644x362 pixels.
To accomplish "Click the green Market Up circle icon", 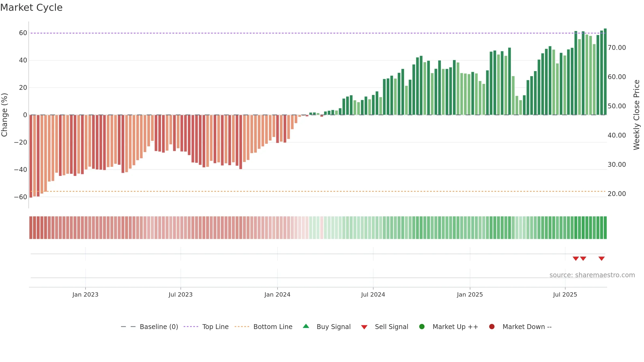I will click(422, 327).
